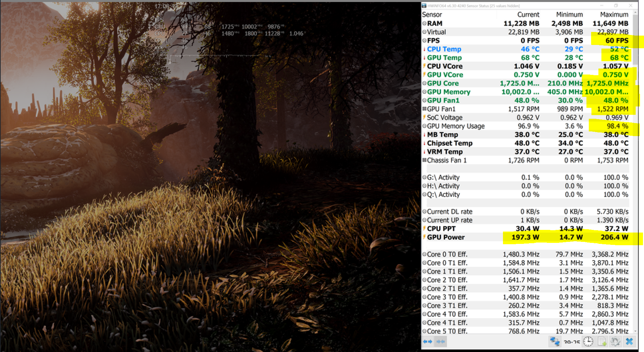
Task: Click the sensor list vertical scrollbar thumb
Action: (x=635, y=39)
